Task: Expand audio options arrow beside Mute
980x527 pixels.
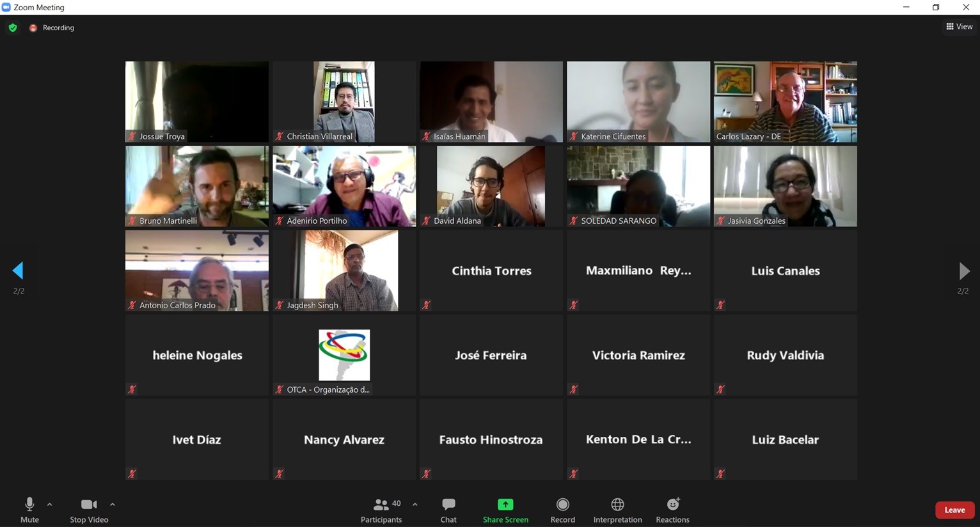Action: click(50, 505)
